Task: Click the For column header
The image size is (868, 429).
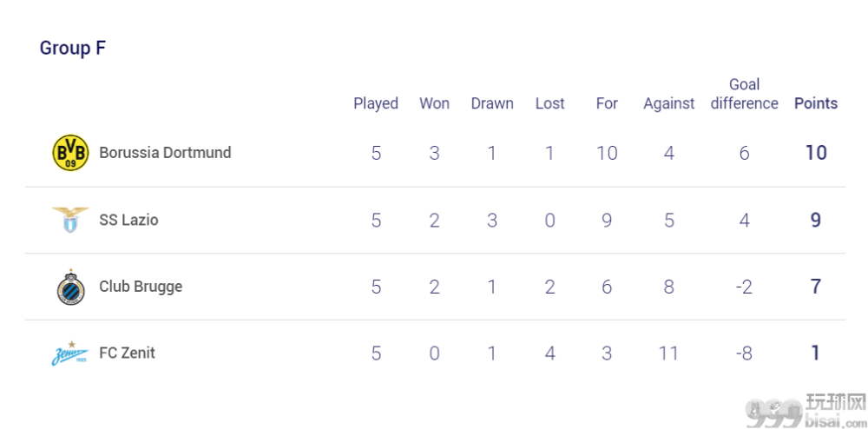Action: click(x=607, y=103)
